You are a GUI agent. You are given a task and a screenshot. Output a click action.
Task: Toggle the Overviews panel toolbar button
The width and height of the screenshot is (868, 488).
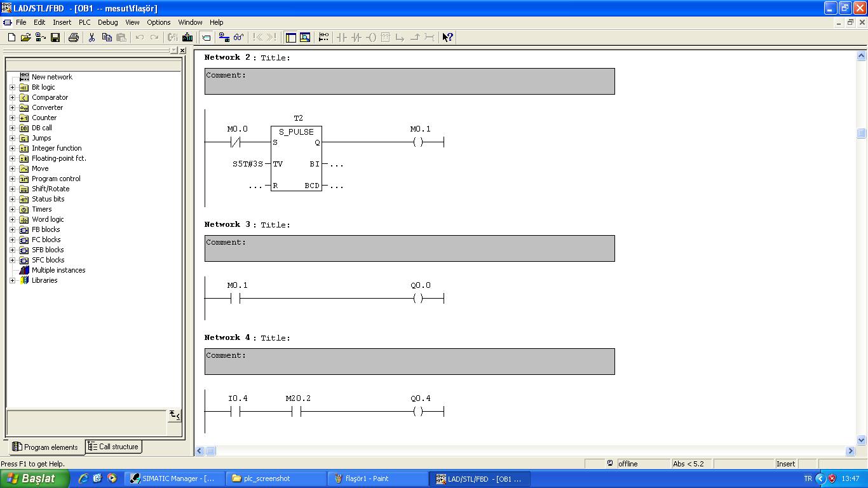click(x=290, y=37)
